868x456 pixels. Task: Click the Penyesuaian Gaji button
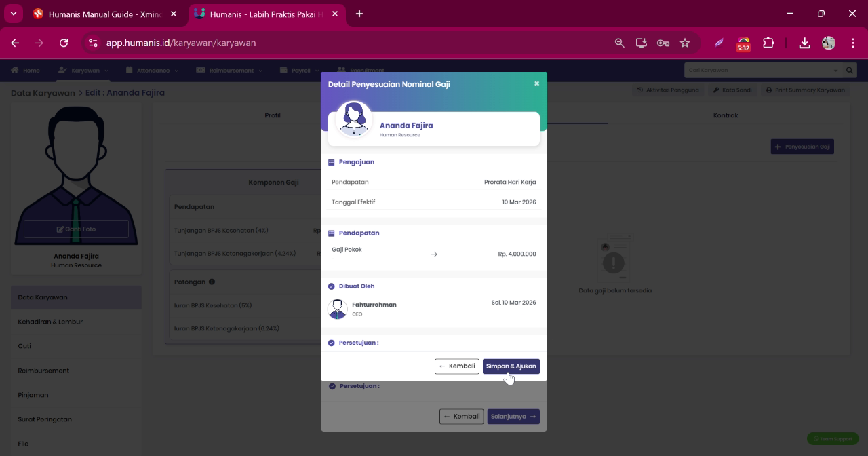point(802,147)
